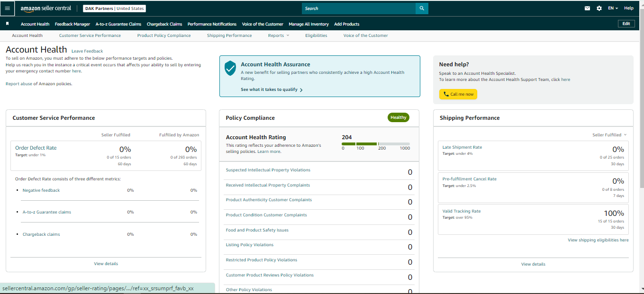The width and height of the screenshot is (644, 294).
Task: Click 'here' link for Account Health Support Team
Action: click(566, 80)
